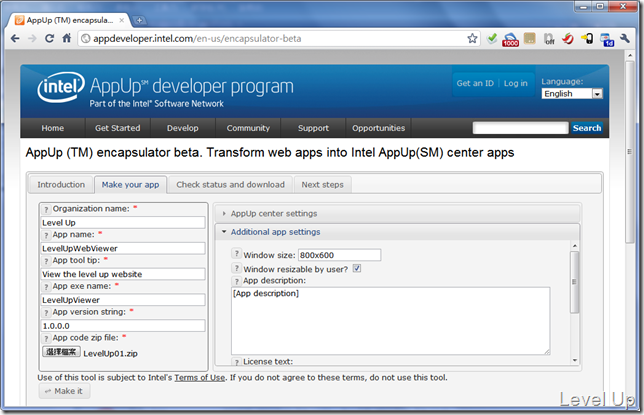
Task: Click the Make it button
Action: tap(64, 391)
